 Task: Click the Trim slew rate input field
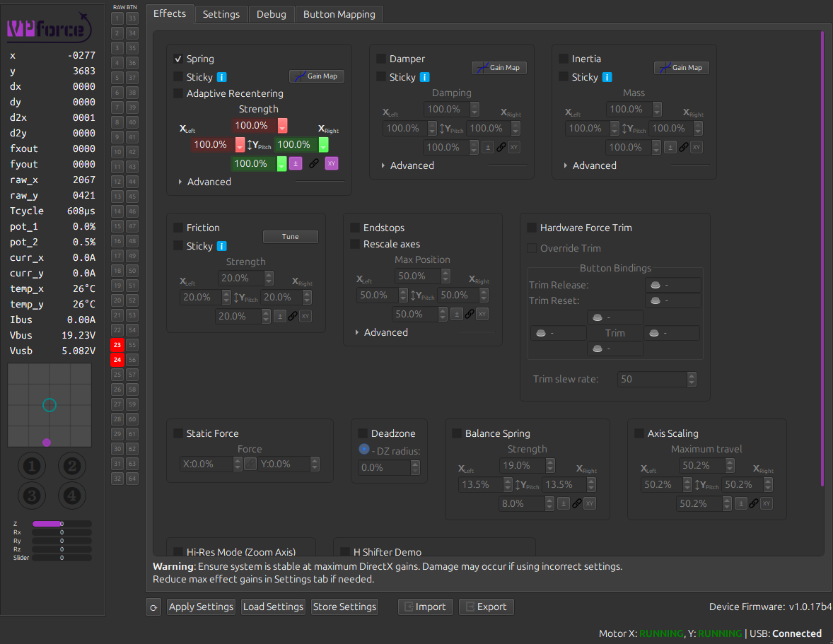pyautogui.click(x=653, y=379)
